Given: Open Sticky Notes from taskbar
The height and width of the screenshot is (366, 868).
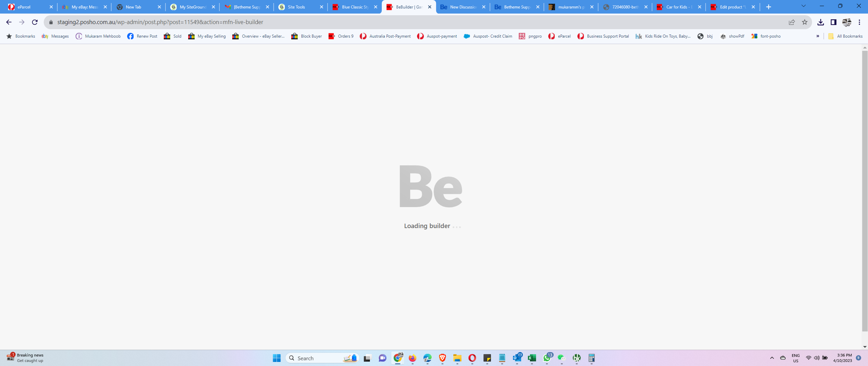Looking at the screenshot, I should (487, 358).
